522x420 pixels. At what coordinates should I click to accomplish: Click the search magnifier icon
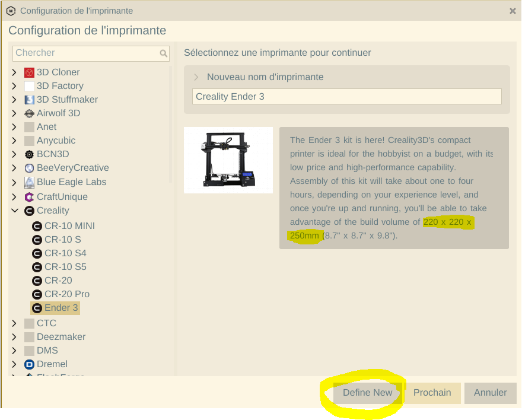pyautogui.click(x=164, y=53)
